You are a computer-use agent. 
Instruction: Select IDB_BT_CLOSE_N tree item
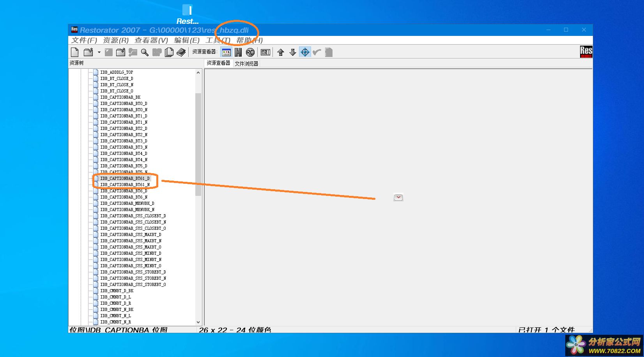pos(117,85)
